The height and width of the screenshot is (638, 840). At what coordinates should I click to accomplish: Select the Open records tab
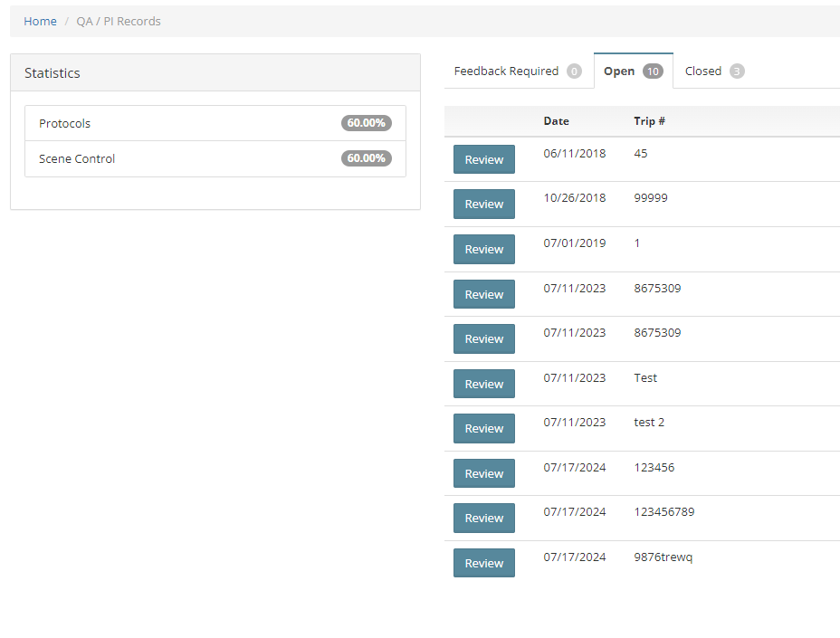632,71
